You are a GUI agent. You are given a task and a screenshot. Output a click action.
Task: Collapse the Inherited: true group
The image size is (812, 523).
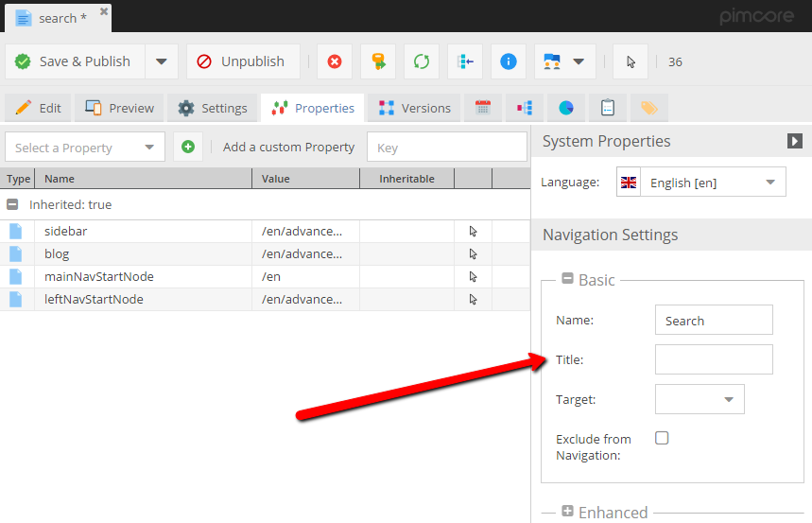coord(12,204)
